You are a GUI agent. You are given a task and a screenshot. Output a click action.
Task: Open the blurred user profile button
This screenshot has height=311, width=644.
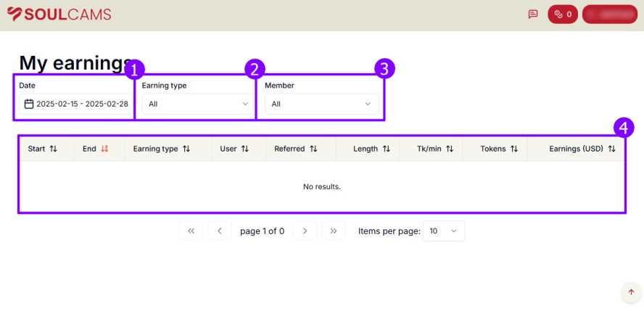tap(609, 14)
